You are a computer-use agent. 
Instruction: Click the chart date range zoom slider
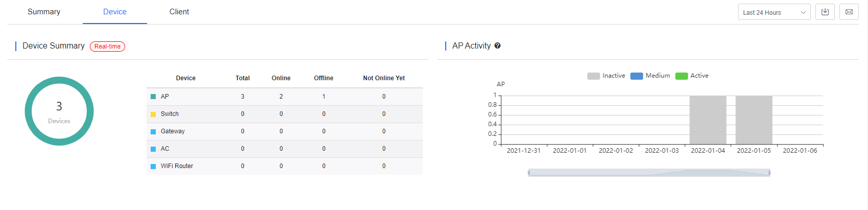649,173
